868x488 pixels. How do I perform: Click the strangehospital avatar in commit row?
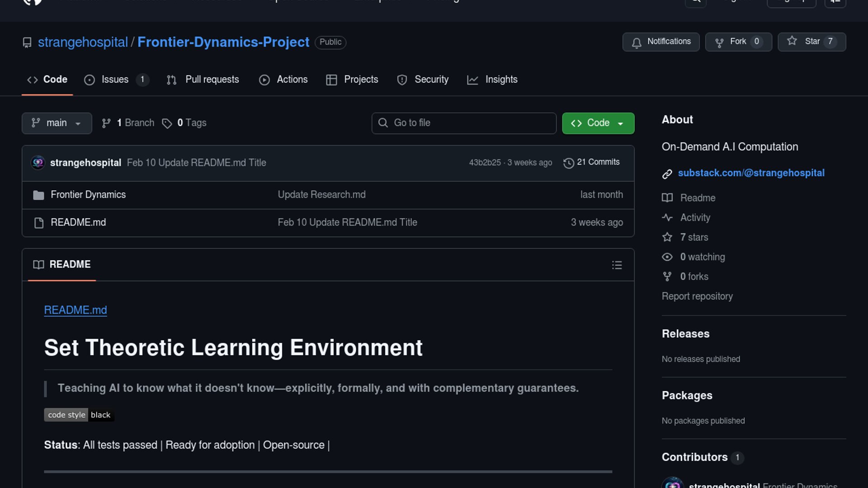(38, 163)
